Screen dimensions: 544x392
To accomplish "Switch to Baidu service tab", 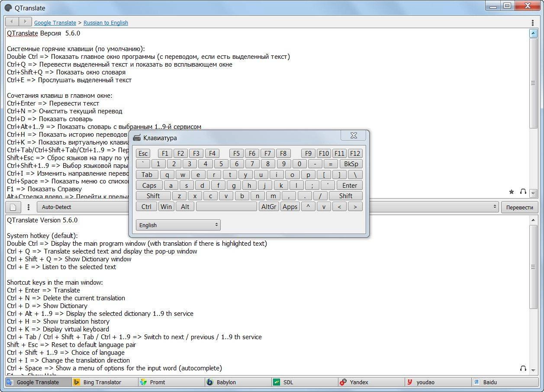I will (x=505, y=382).
